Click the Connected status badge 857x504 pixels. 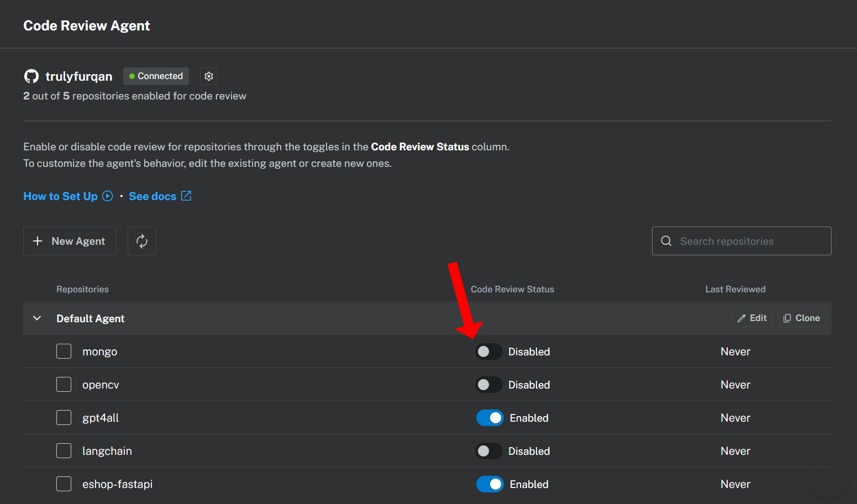[x=156, y=76]
